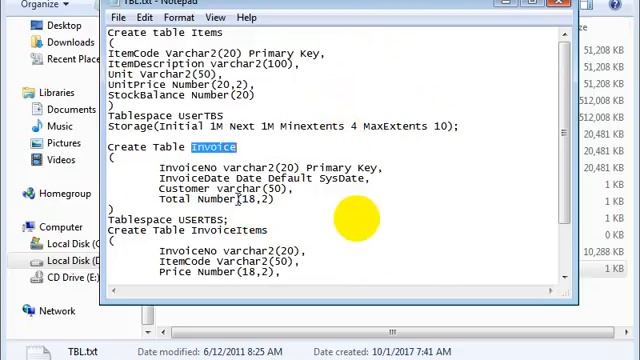Click the Desktop icon in Explorer sidebar

[37, 25]
